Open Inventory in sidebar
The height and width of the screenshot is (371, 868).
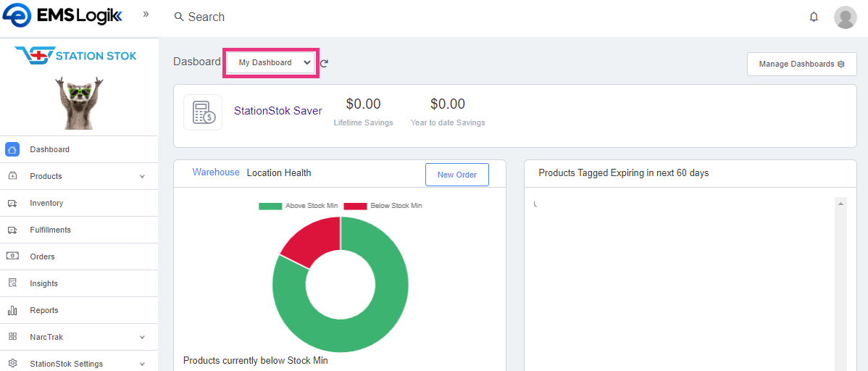pyautogui.click(x=79, y=203)
